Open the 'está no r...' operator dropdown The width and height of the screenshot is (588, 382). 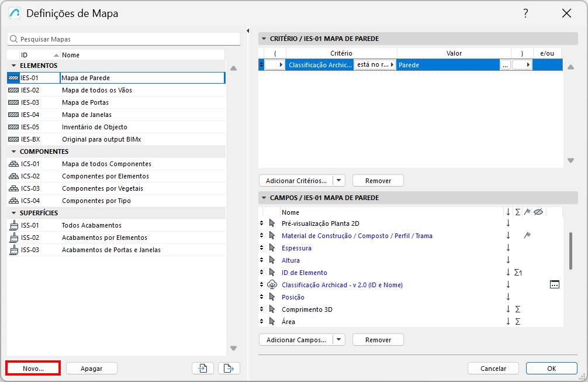375,64
